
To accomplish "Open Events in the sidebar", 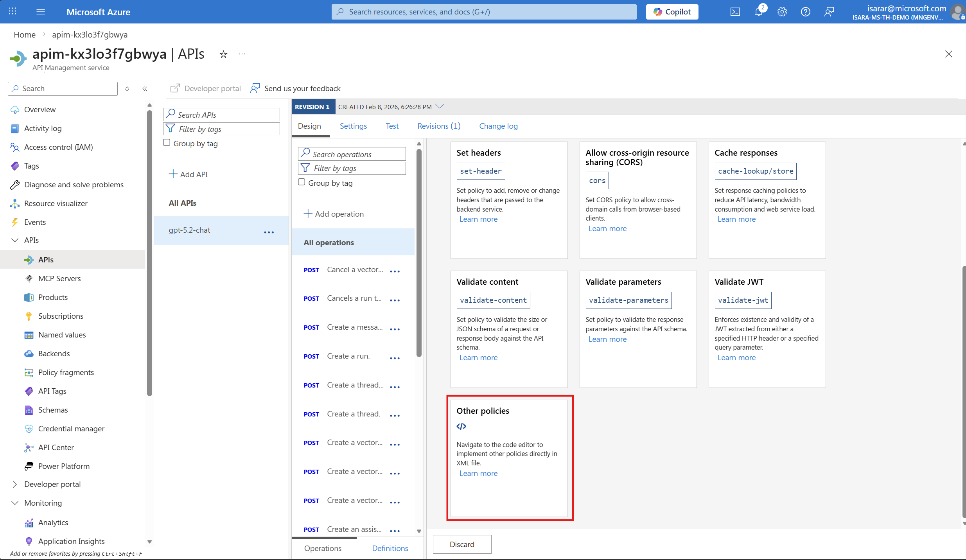I will click(x=35, y=222).
